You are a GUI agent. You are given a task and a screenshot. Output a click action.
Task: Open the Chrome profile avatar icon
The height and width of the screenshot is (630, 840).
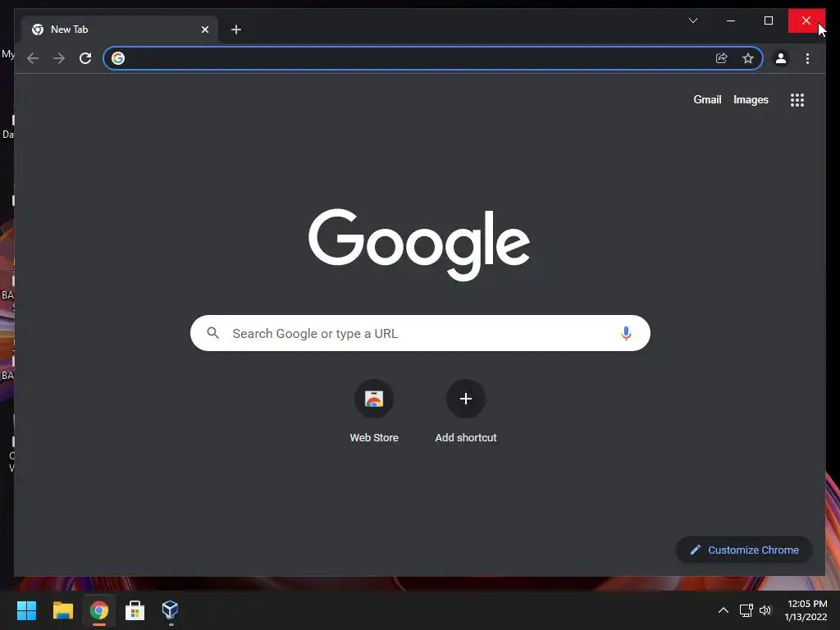[781, 58]
